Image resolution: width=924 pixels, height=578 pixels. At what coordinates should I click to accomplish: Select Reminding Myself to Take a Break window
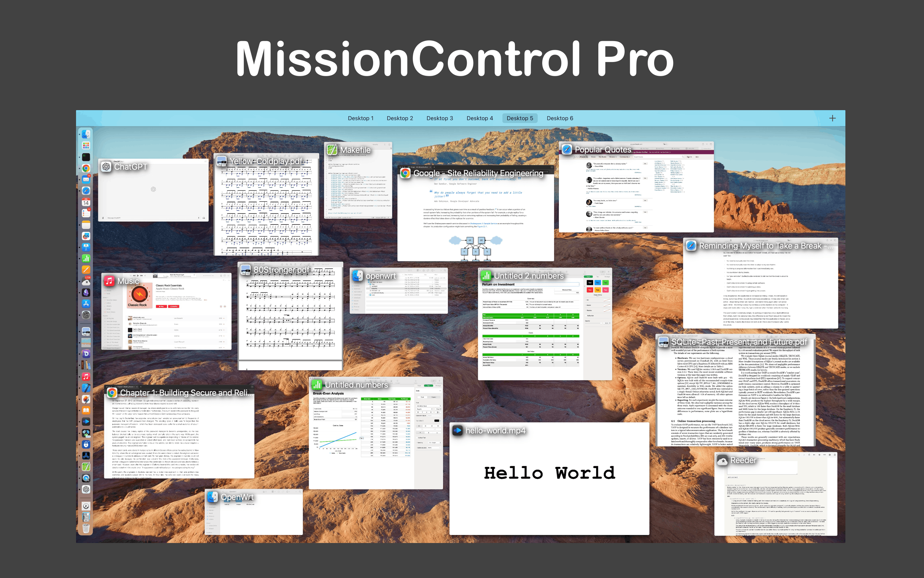click(760, 283)
